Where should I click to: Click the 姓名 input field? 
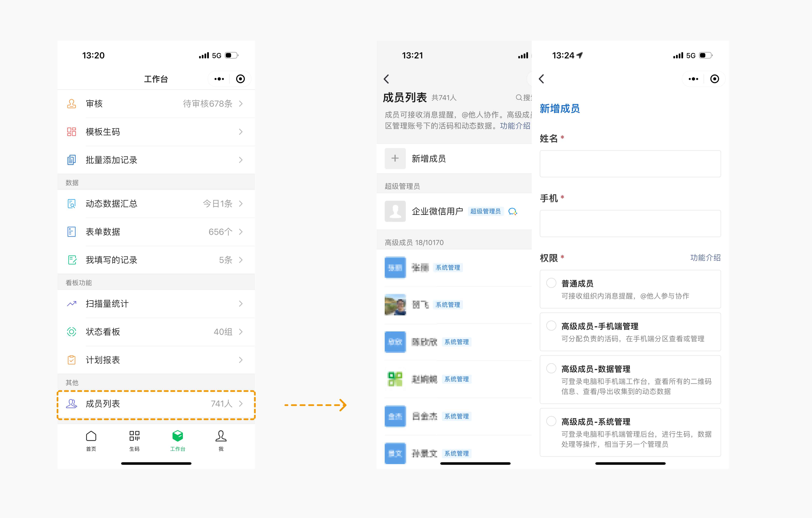[x=630, y=164]
